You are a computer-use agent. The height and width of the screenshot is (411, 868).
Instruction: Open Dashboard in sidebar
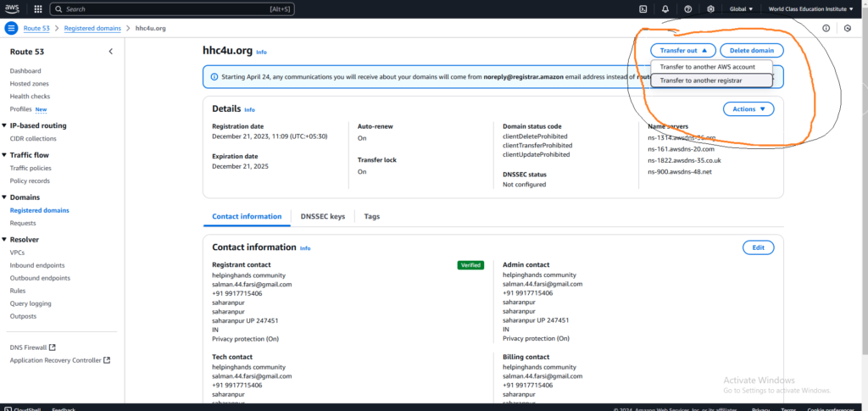click(x=25, y=71)
